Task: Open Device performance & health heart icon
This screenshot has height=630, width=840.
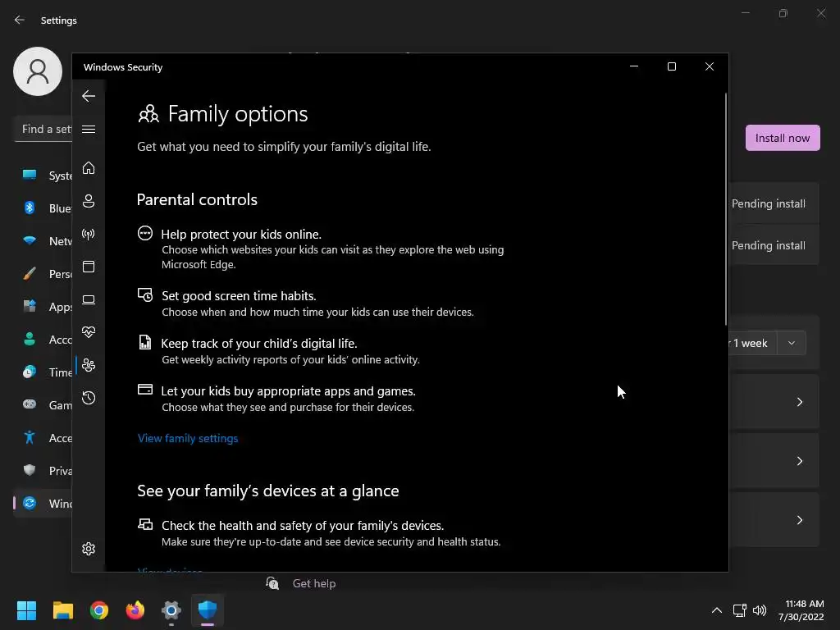Action: [89, 332]
